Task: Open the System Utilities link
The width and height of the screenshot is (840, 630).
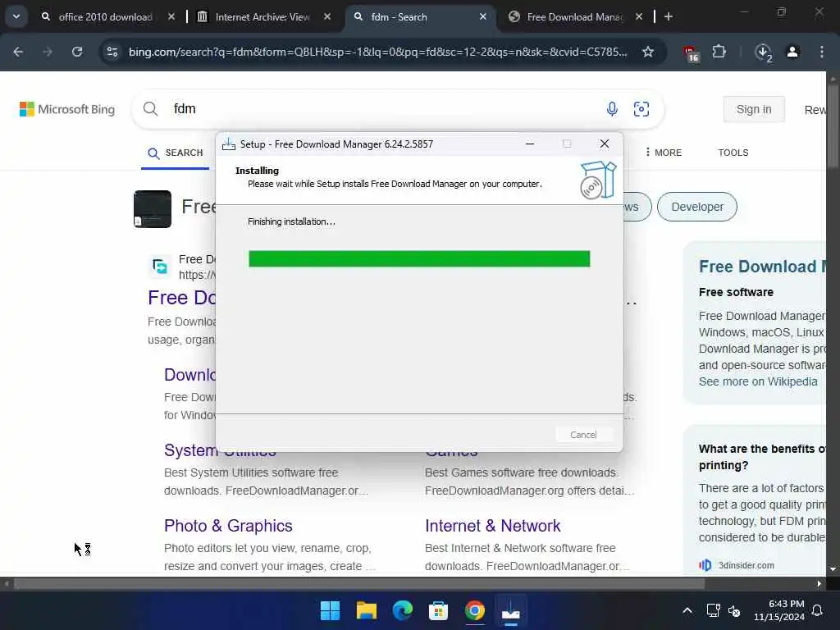Action: click(220, 450)
